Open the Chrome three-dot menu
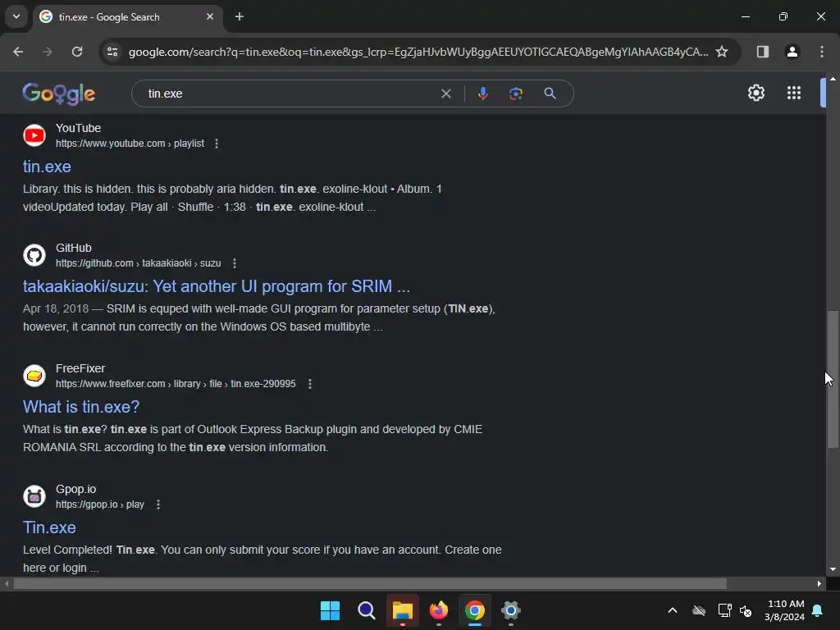 821,52
